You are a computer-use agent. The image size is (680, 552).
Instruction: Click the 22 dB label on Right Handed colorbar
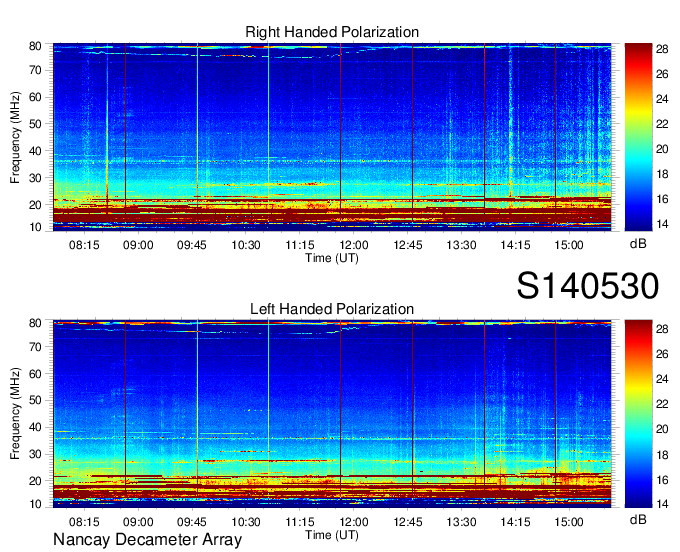tap(662, 124)
